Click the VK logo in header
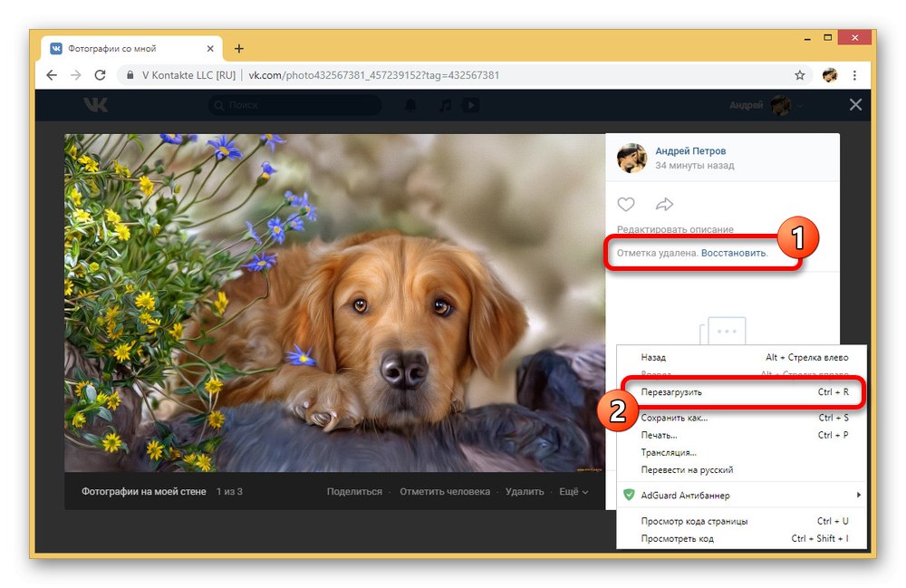 [95, 104]
